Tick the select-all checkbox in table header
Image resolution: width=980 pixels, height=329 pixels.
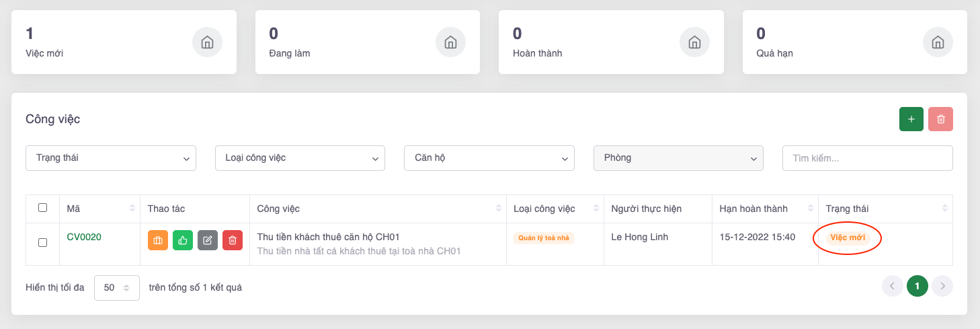pyautogui.click(x=42, y=208)
